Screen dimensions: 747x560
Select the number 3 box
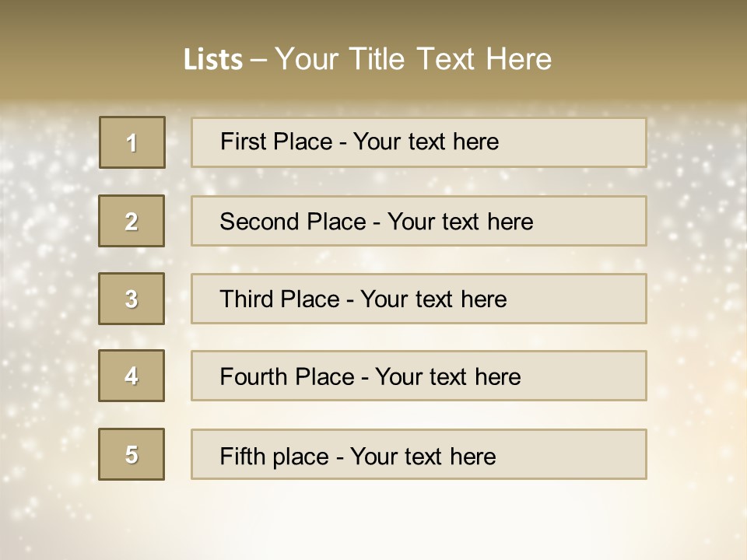coord(132,299)
